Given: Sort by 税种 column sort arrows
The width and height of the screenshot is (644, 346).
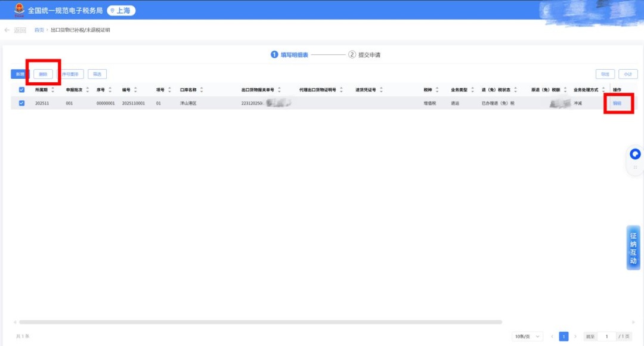Looking at the screenshot, I should (x=437, y=90).
